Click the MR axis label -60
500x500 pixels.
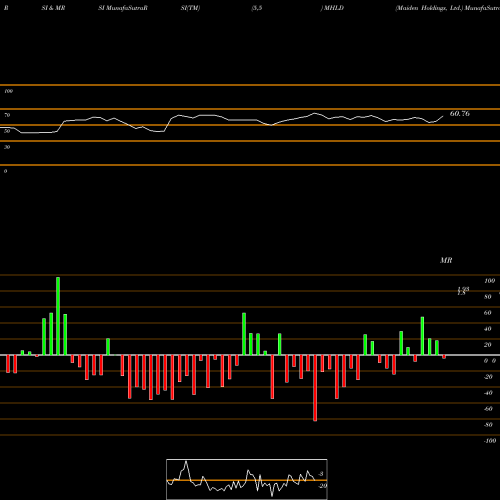(488, 409)
